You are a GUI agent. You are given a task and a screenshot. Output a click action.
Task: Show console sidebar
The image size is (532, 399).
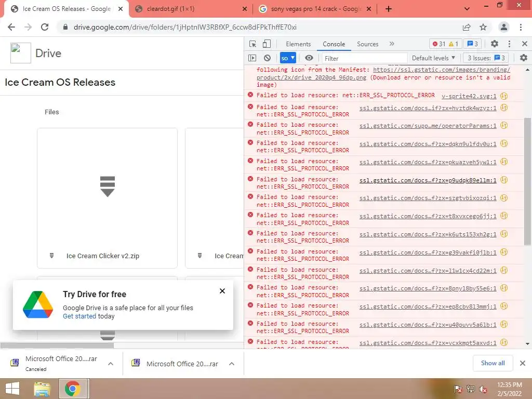pos(252,58)
